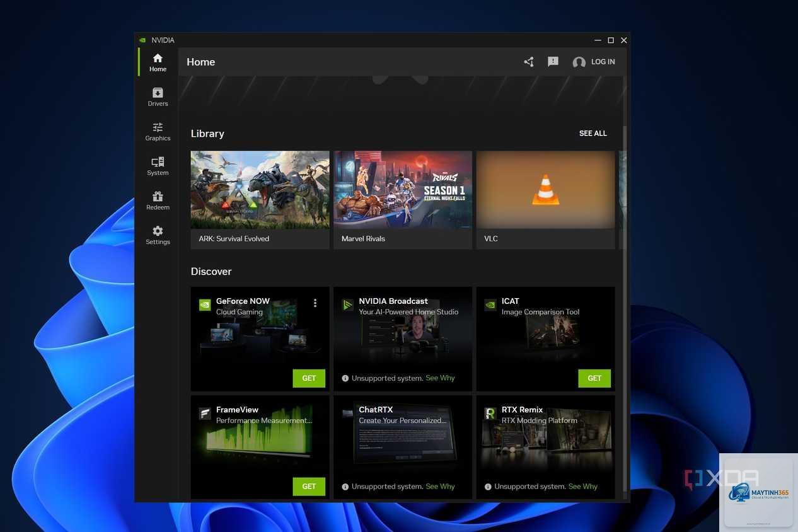Click the 'RTX Remix' card title
This screenshot has height=532, width=798.
pyautogui.click(x=522, y=410)
